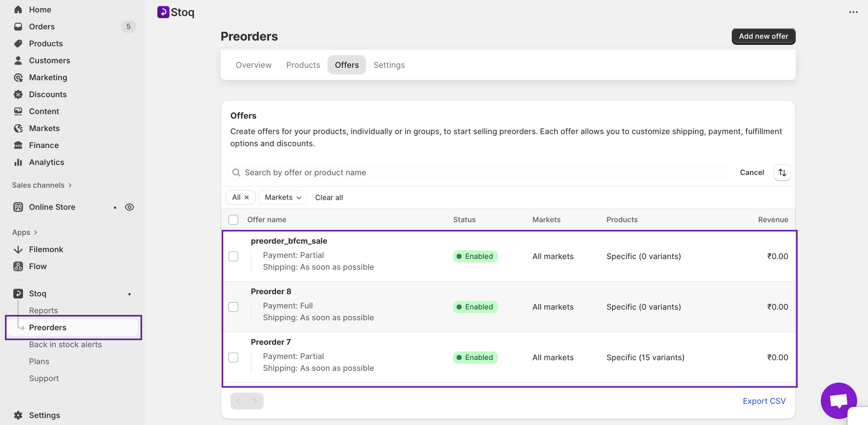This screenshot has height=425, width=868.
Task: Go to Analytics in sidebar
Action: (x=47, y=162)
